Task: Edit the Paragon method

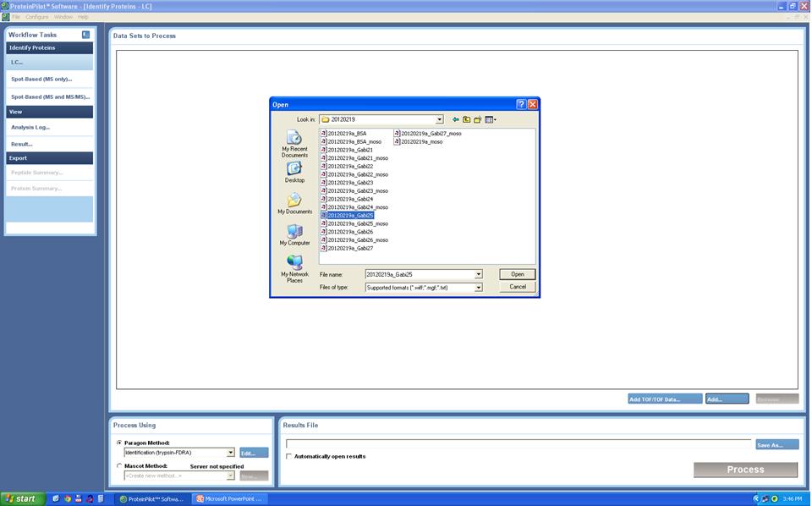Action: point(254,454)
